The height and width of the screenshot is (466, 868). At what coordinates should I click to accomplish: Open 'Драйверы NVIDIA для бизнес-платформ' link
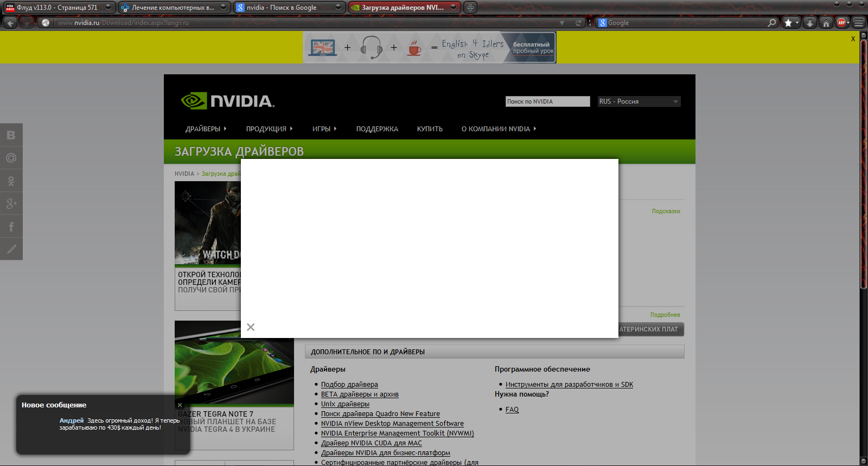coord(385,453)
